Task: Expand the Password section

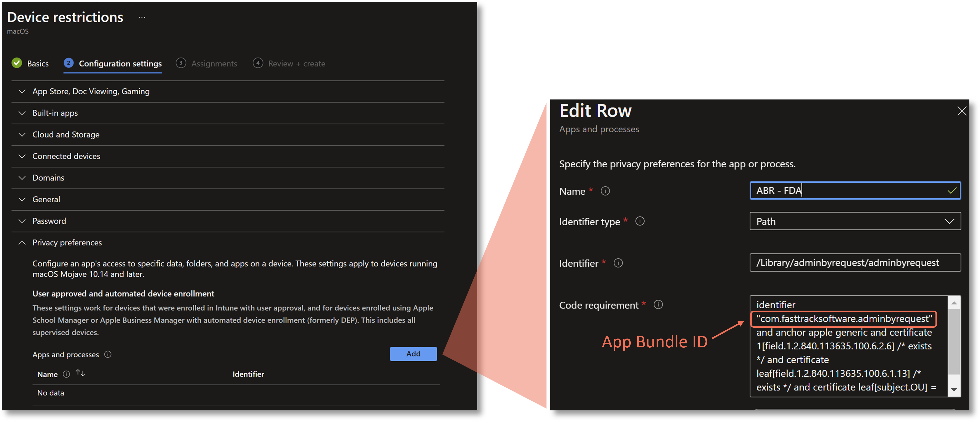Action: (228, 221)
